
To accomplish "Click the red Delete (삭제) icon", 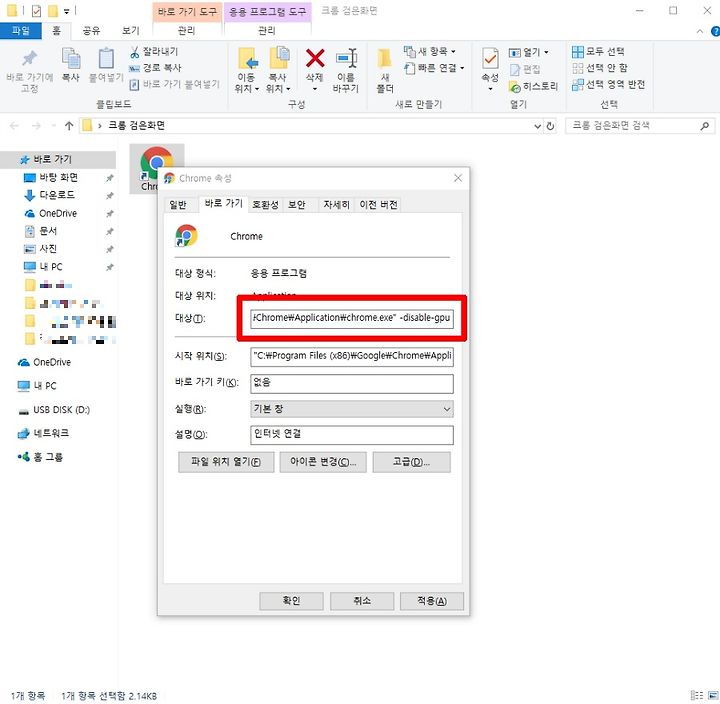I will [315, 59].
